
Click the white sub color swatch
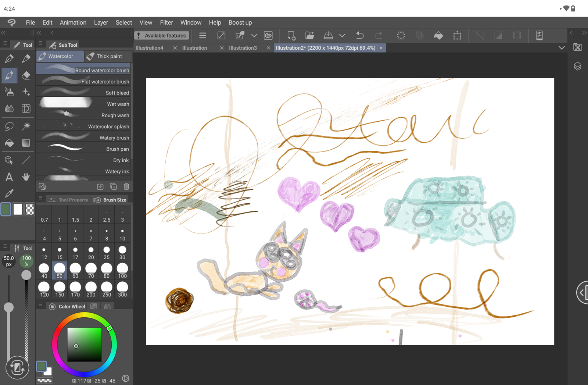18,209
